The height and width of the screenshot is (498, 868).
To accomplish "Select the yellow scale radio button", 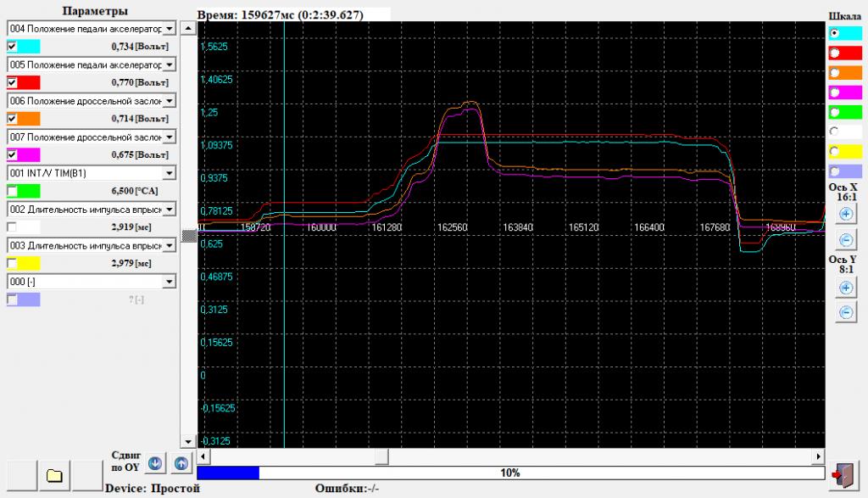I will pos(835,151).
